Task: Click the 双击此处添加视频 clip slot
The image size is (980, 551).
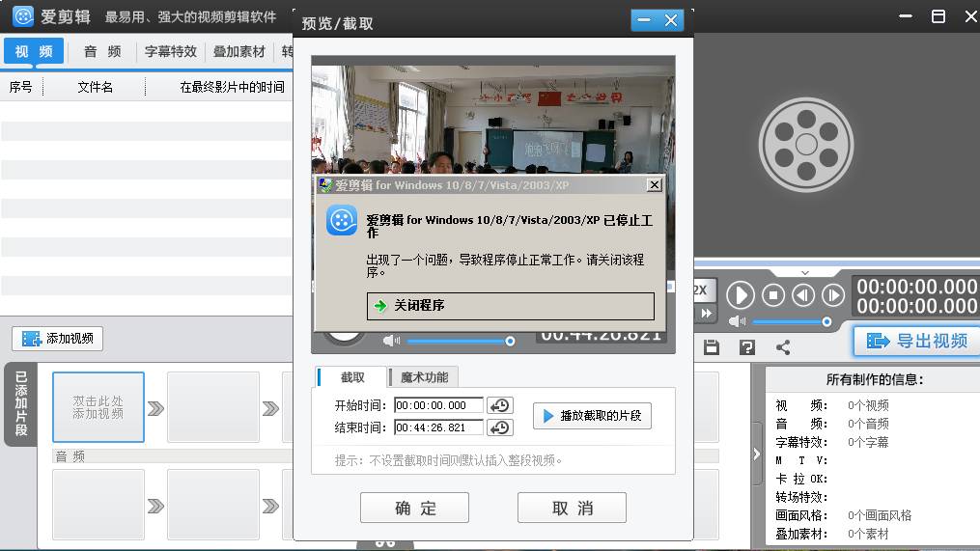Action: click(98, 407)
